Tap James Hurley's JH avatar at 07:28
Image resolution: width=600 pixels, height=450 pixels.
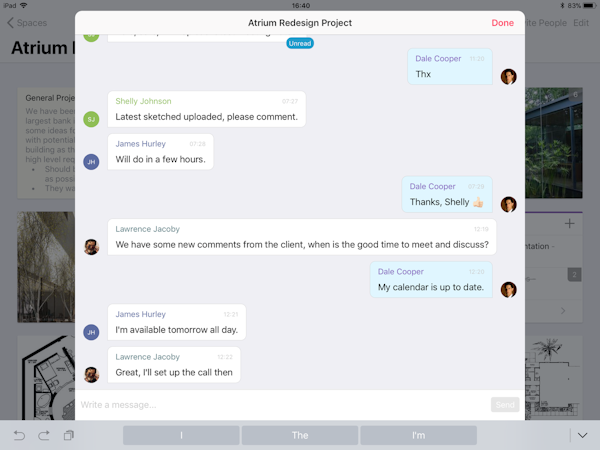(91, 162)
